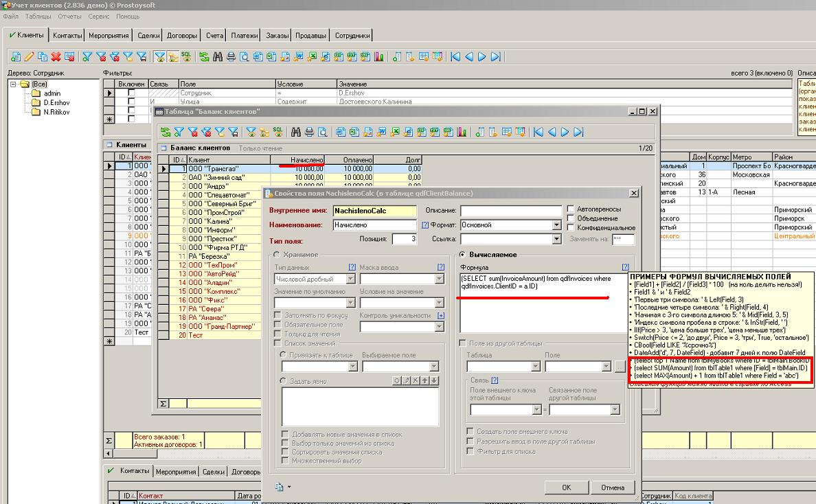
Task: Click refresh icon in Баланс клиентов toolbar
Action: (165, 132)
